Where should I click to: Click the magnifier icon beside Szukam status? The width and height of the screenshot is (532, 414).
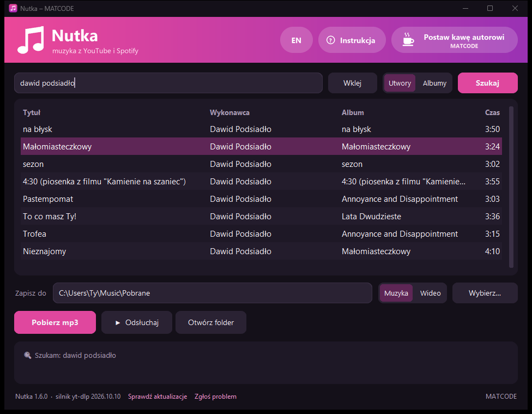[x=27, y=355]
